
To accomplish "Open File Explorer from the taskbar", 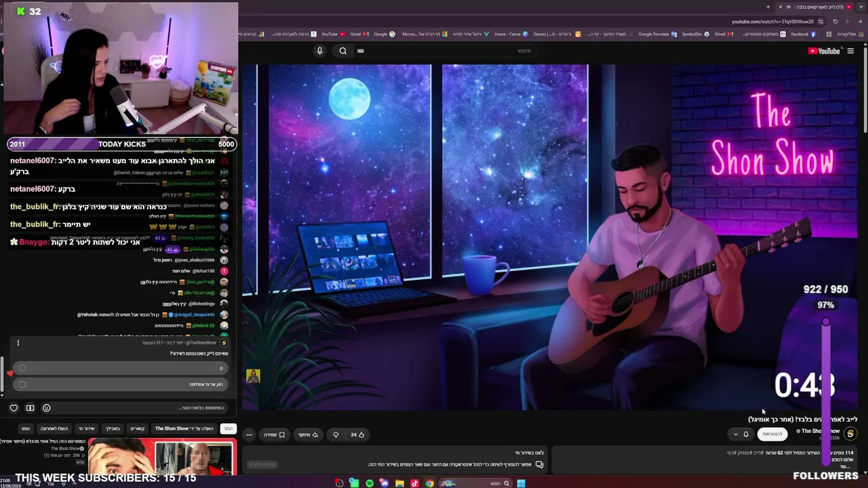I will [x=399, y=483].
